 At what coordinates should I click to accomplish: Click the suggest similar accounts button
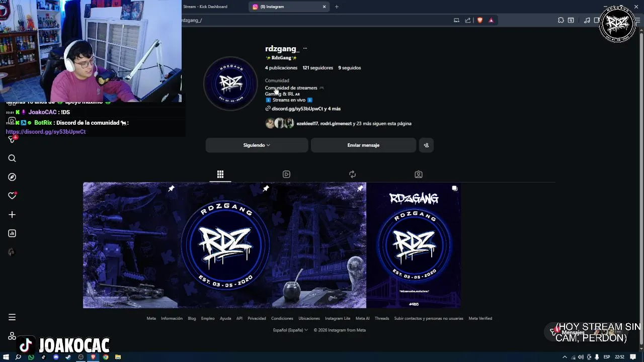tap(426, 145)
